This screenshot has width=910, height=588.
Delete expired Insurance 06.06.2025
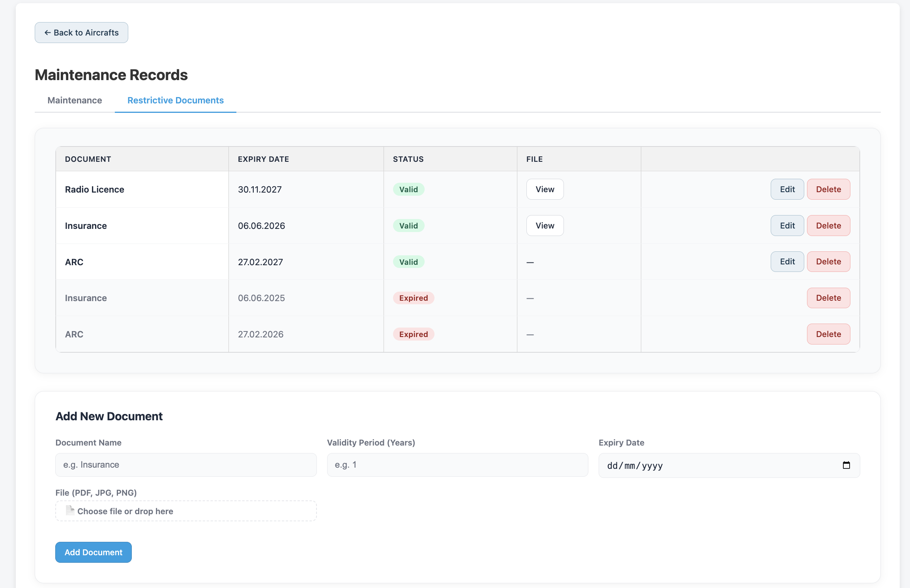[828, 298]
